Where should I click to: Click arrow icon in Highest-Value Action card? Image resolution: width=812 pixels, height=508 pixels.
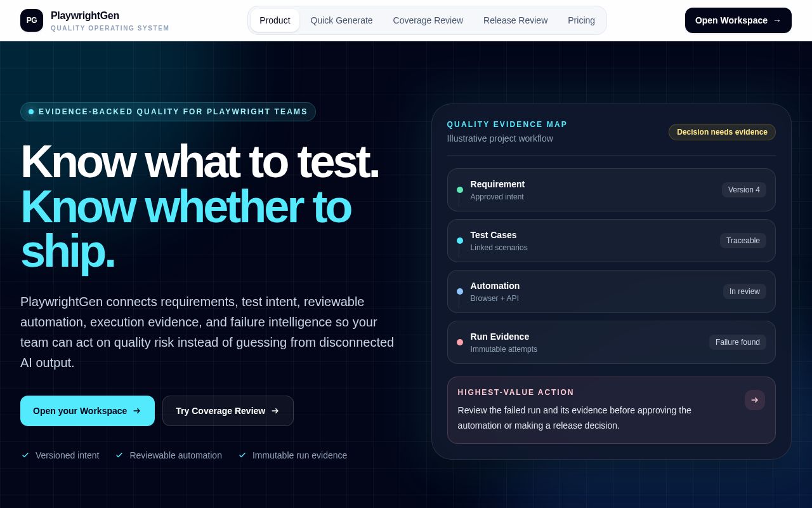coord(755,400)
